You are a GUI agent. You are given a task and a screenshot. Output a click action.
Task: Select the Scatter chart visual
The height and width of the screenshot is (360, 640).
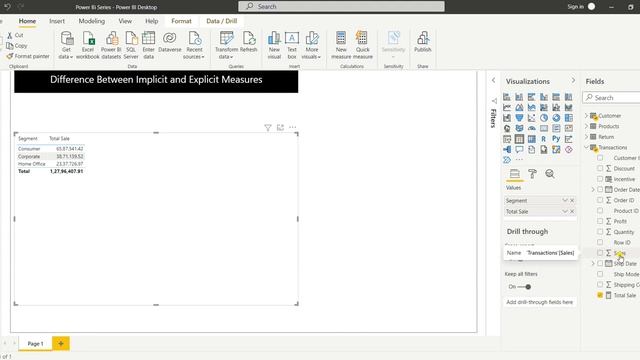(531, 118)
